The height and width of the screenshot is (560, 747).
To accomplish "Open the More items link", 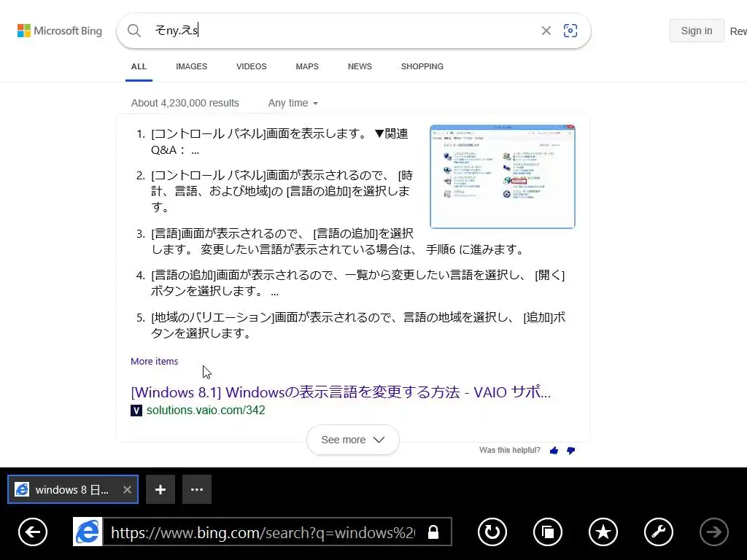I will [155, 362].
